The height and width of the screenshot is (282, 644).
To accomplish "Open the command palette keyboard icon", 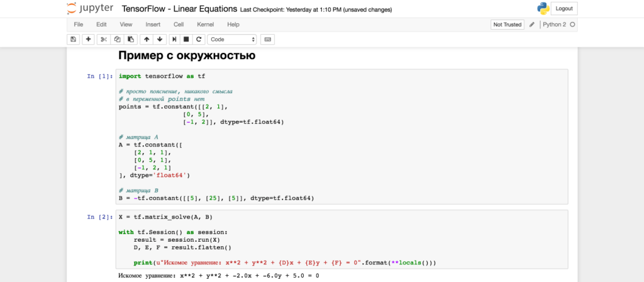I will coord(267,39).
